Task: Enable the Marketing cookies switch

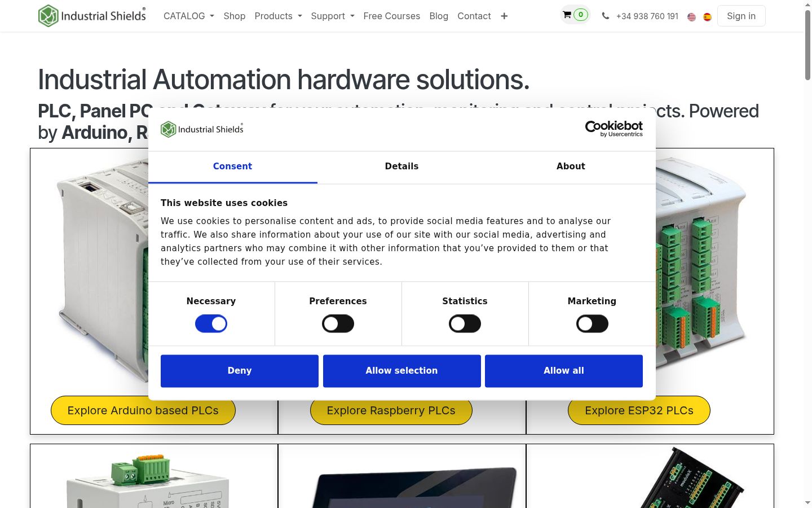Action: click(592, 323)
